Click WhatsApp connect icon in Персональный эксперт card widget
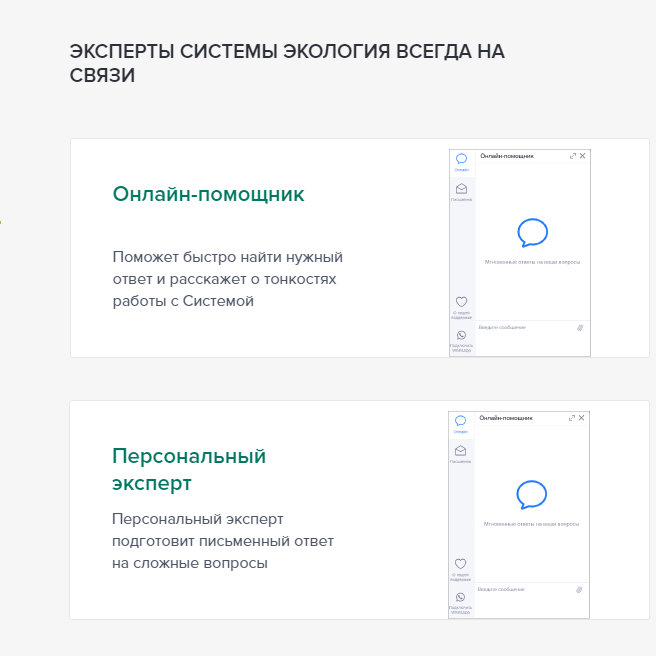The width and height of the screenshot is (656, 656). (x=461, y=597)
